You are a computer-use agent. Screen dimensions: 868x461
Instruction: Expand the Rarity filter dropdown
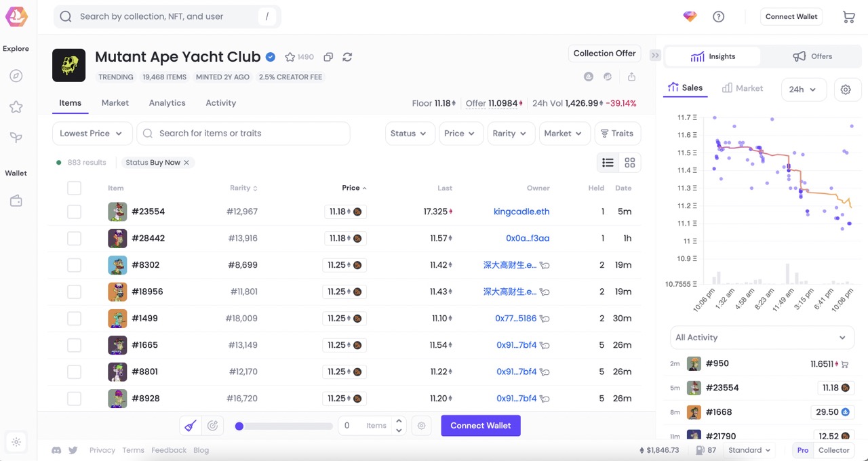tap(511, 134)
